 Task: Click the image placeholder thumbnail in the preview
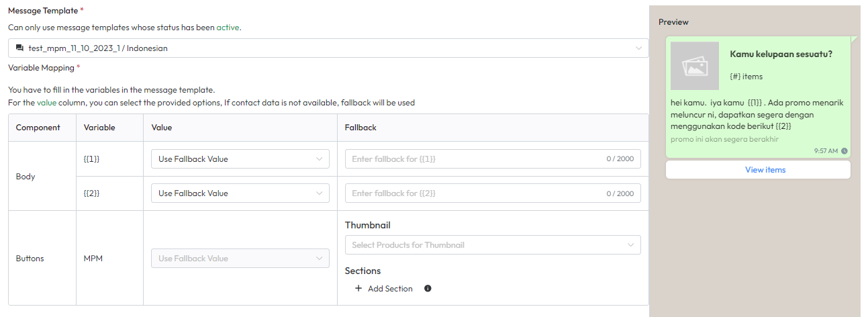[x=695, y=66]
